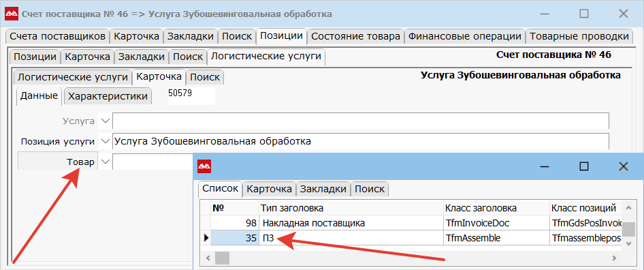Click the Услуга input field

pyautogui.click(x=361, y=121)
